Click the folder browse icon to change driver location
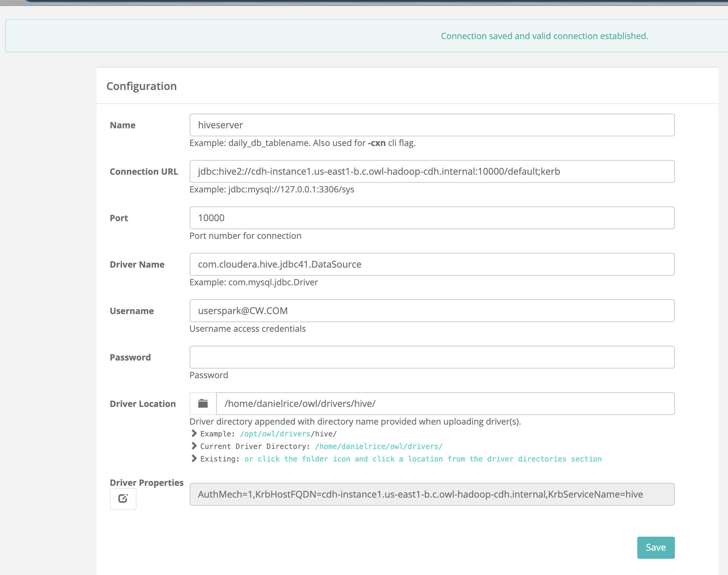This screenshot has height=575, width=728. pyautogui.click(x=203, y=404)
